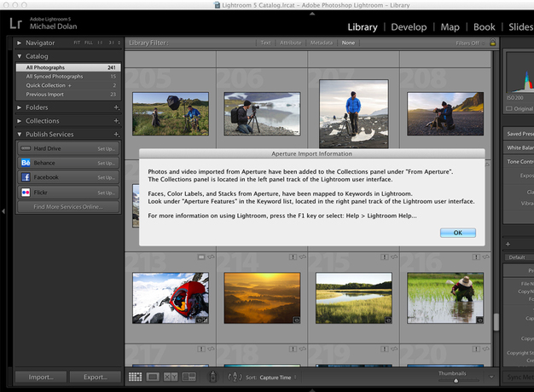Switch to Grid view icon in toolbar
Screen dimensions: 534x392
pyautogui.click(x=136, y=377)
